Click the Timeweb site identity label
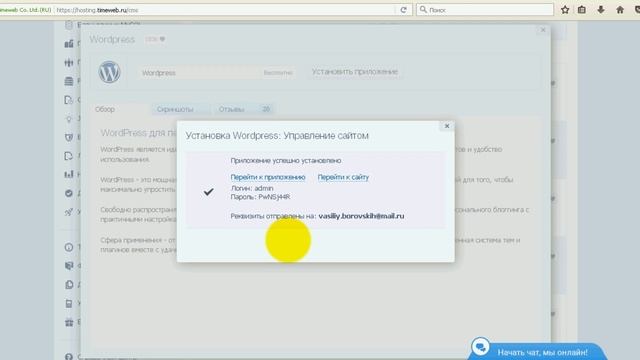The height and width of the screenshot is (360, 640). pos(25,10)
